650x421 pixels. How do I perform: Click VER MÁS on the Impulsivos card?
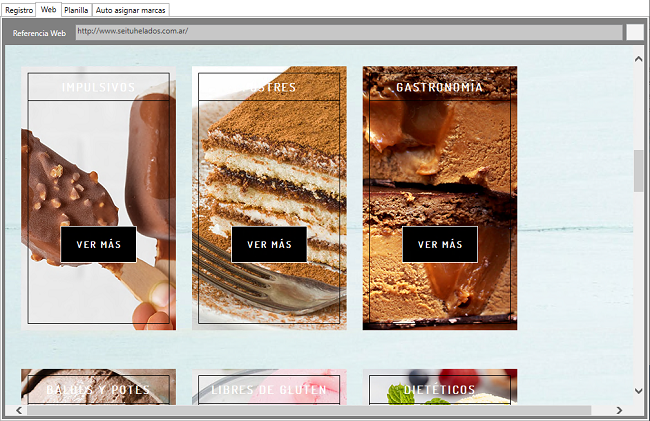99,244
